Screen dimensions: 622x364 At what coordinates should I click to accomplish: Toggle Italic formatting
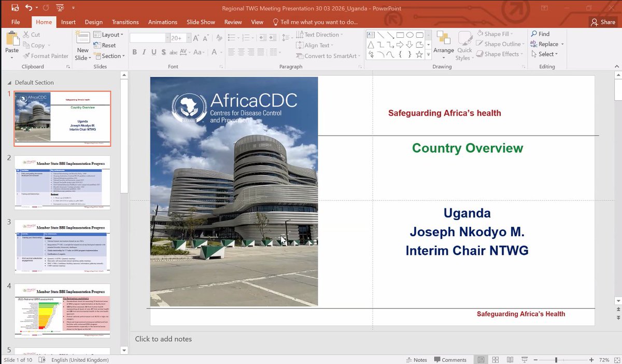point(144,52)
